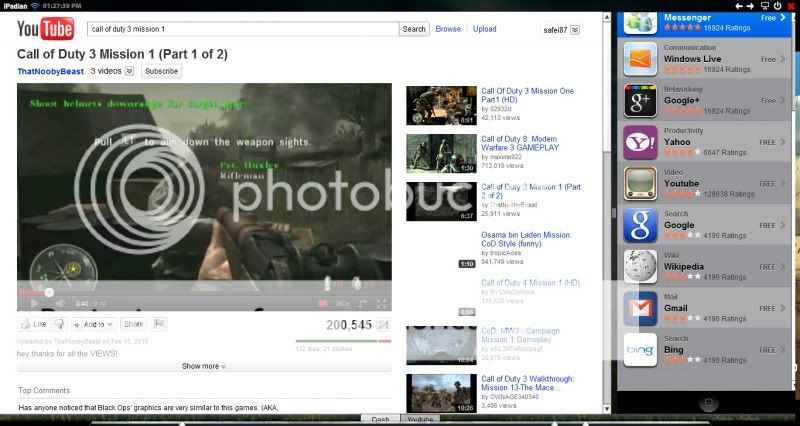Expand the 'Add to' dropdown
The width and height of the screenshot is (800, 426).
[x=95, y=324]
